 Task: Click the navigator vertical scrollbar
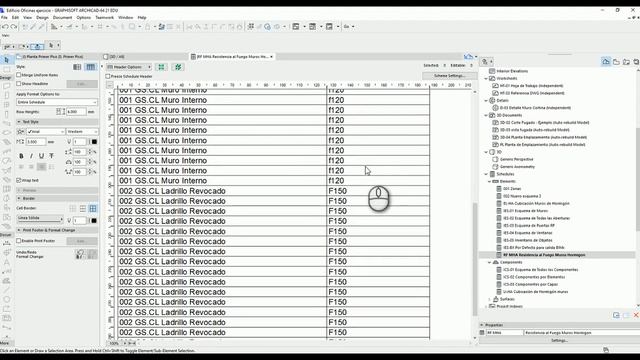pyautogui.click(x=638, y=180)
